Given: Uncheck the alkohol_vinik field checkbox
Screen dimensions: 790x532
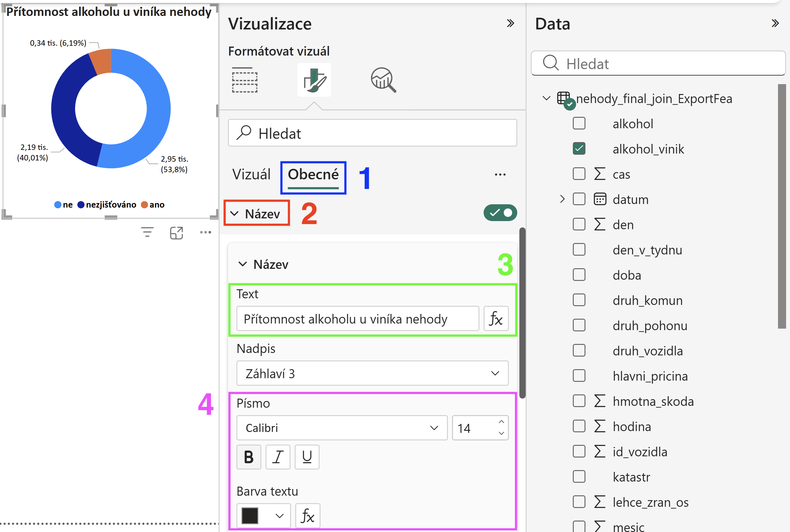Looking at the screenshot, I should [579, 149].
